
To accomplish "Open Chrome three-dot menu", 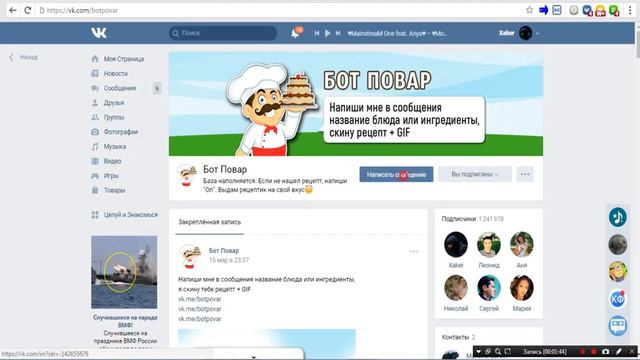I will pyautogui.click(x=630, y=10).
